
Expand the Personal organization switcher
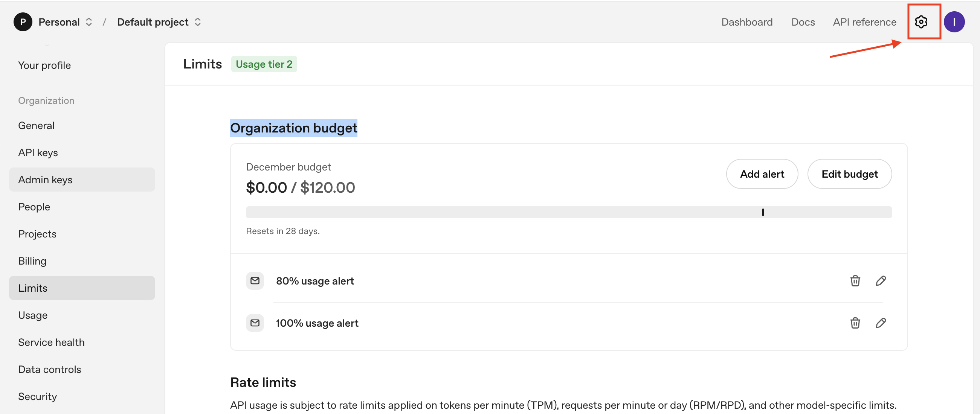[89, 22]
